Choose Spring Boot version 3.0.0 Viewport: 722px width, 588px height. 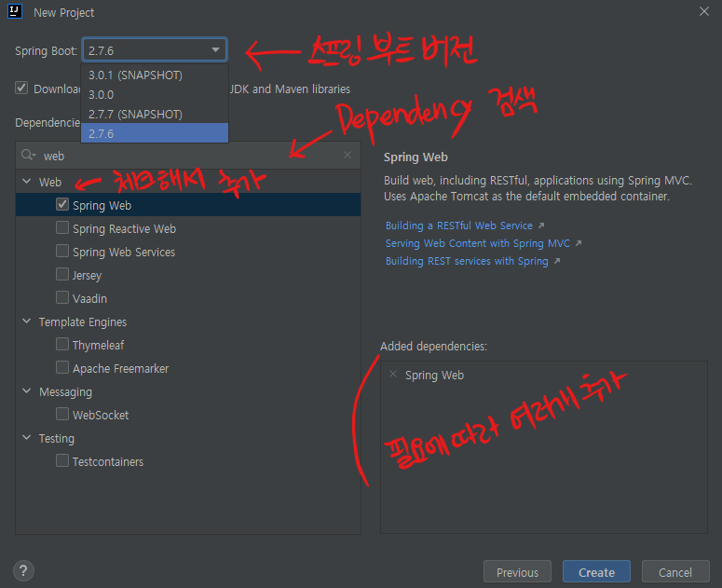155,94
